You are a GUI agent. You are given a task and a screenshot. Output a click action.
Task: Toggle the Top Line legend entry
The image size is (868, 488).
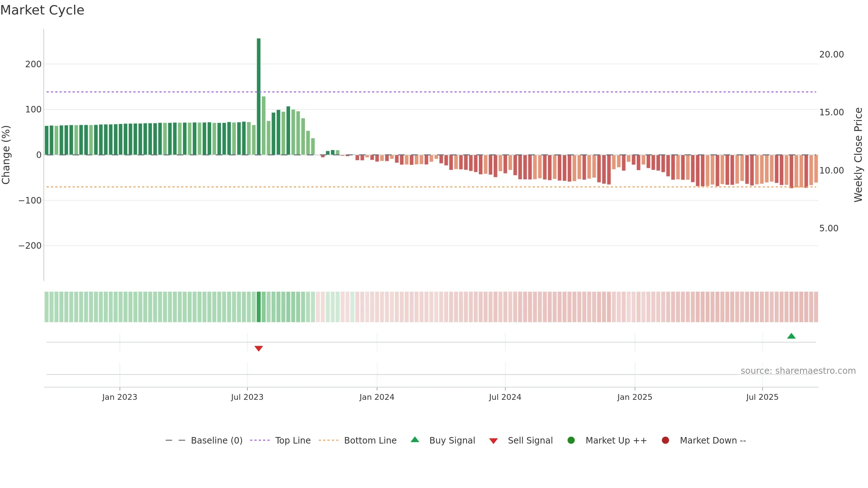tap(280, 440)
